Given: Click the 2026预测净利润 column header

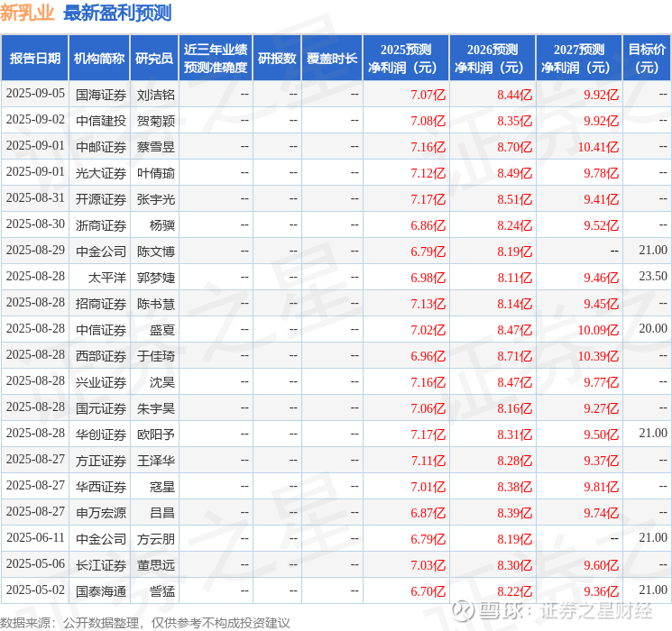Looking at the screenshot, I should [492, 59].
